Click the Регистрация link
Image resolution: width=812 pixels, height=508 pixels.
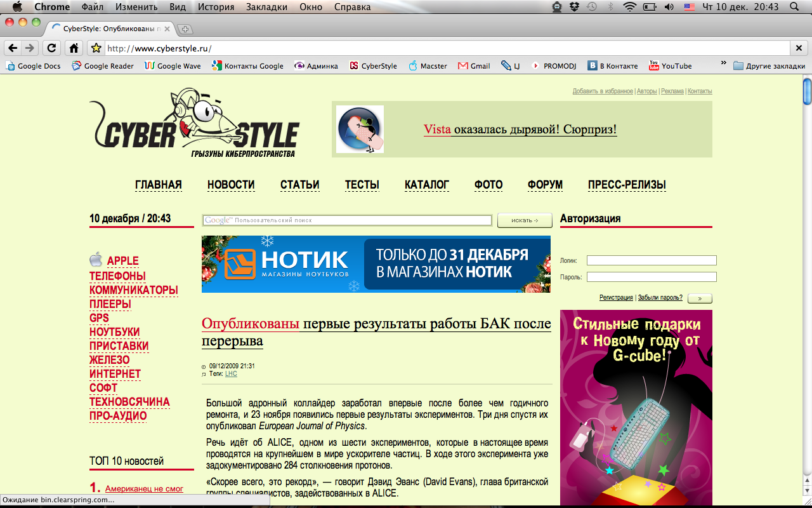[616, 297]
